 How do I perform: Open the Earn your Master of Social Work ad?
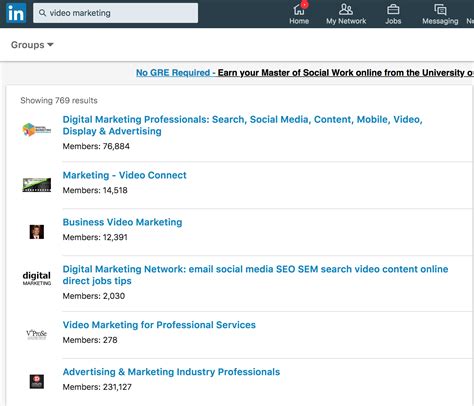pos(346,73)
